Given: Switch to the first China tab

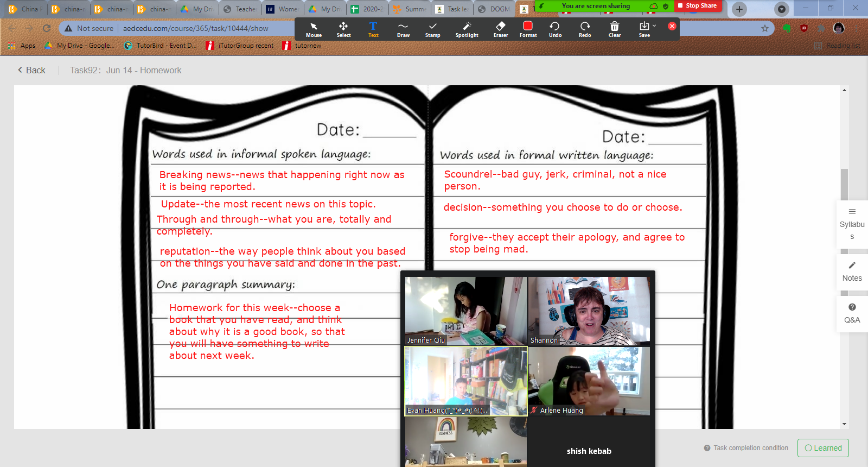Looking at the screenshot, I should point(25,9).
